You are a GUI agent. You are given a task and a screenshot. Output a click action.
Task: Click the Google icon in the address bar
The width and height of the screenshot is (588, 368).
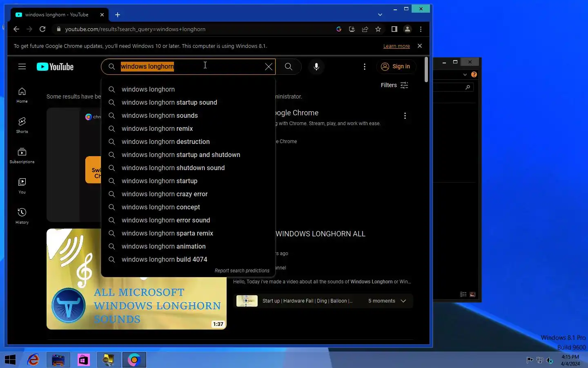pos(339,29)
